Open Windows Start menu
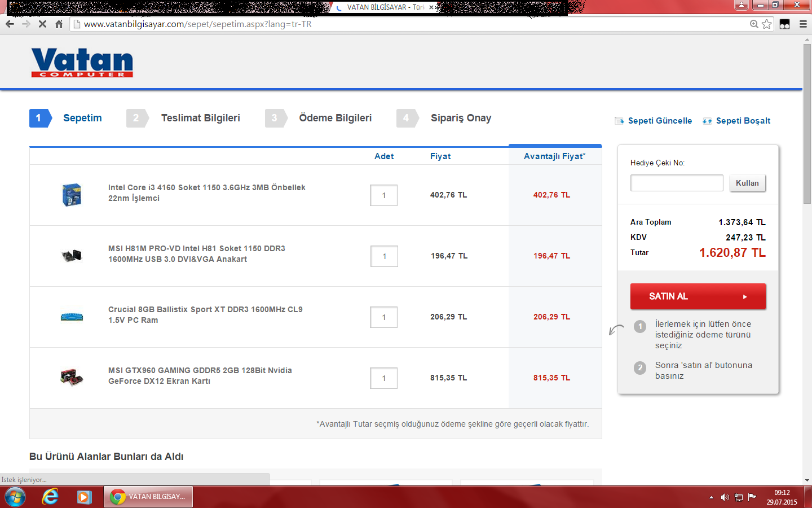 tap(15, 497)
